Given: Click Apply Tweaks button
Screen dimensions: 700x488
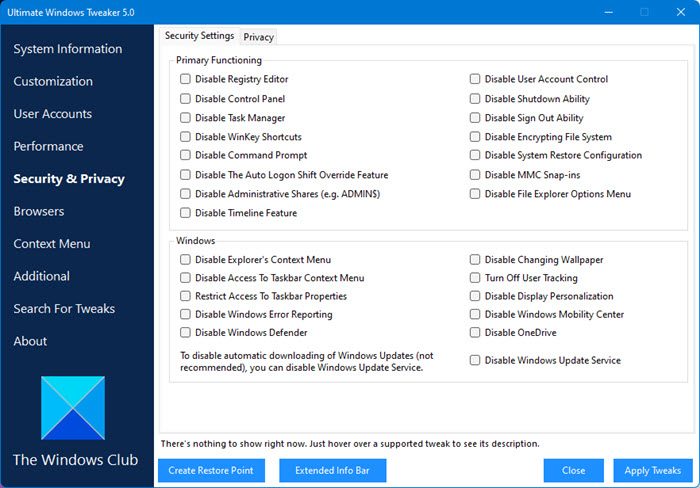Looking at the screenshot, I should click(x=653, y=471).
